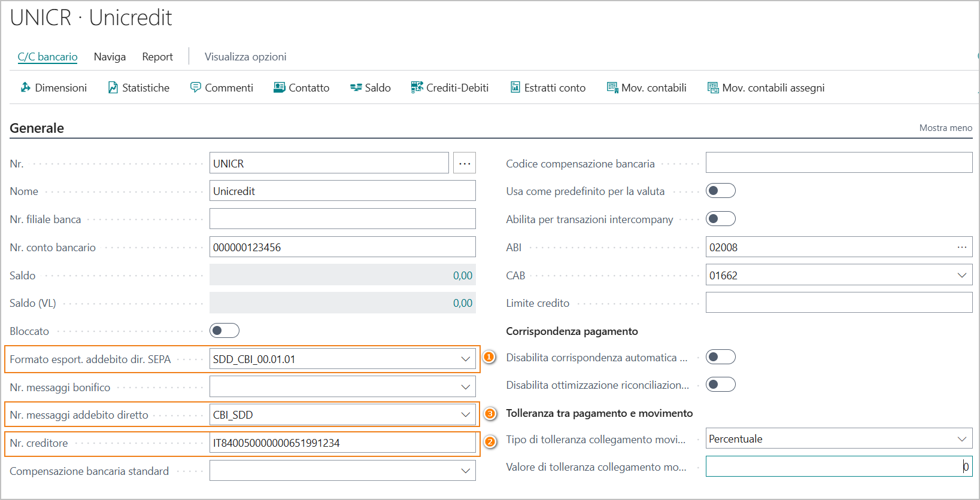Click the Nome field containing Unicredit
Viewport: 980px width, 500px height.
coord(342,191)
